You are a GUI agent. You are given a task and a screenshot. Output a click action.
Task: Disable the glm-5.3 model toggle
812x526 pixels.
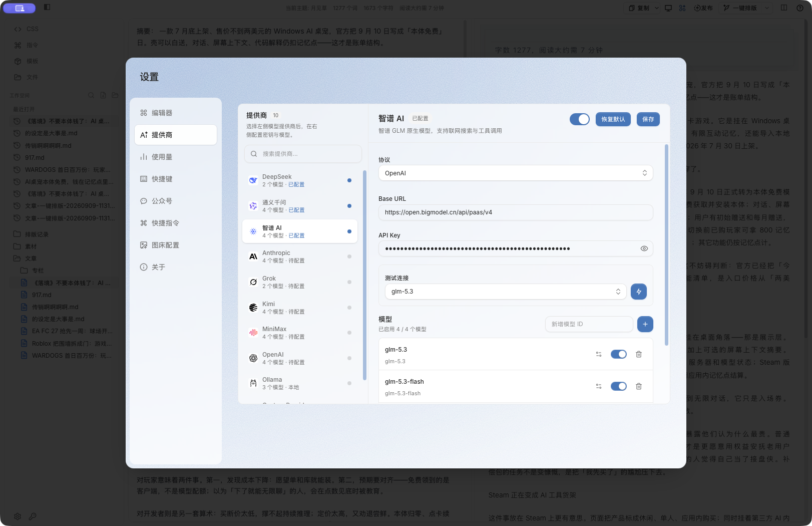coord(619,354)
